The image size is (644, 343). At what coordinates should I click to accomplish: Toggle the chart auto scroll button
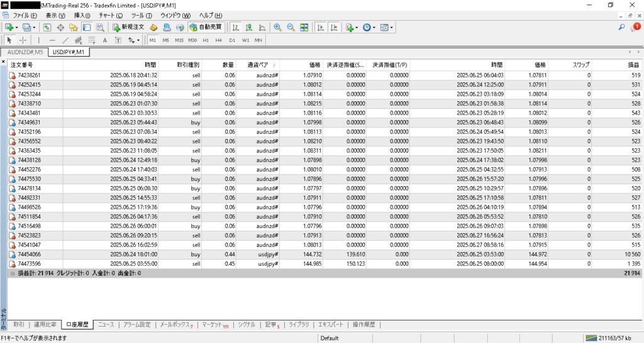tap(320, 28)
